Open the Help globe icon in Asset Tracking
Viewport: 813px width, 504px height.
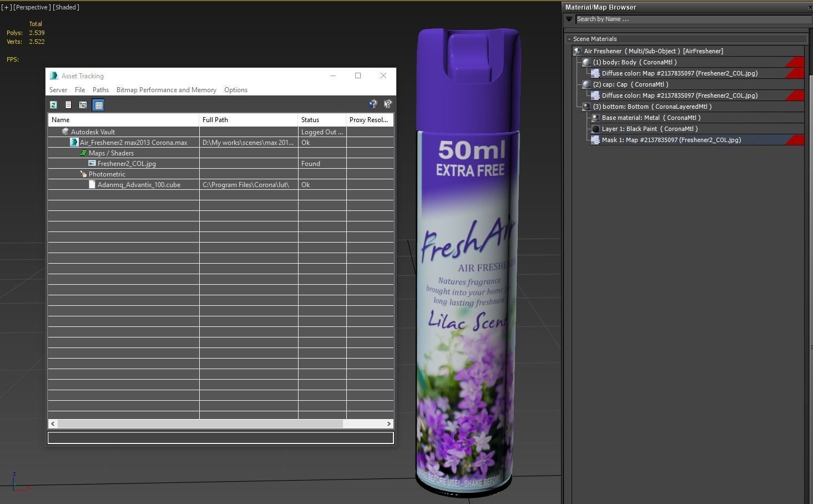point(373,104)
